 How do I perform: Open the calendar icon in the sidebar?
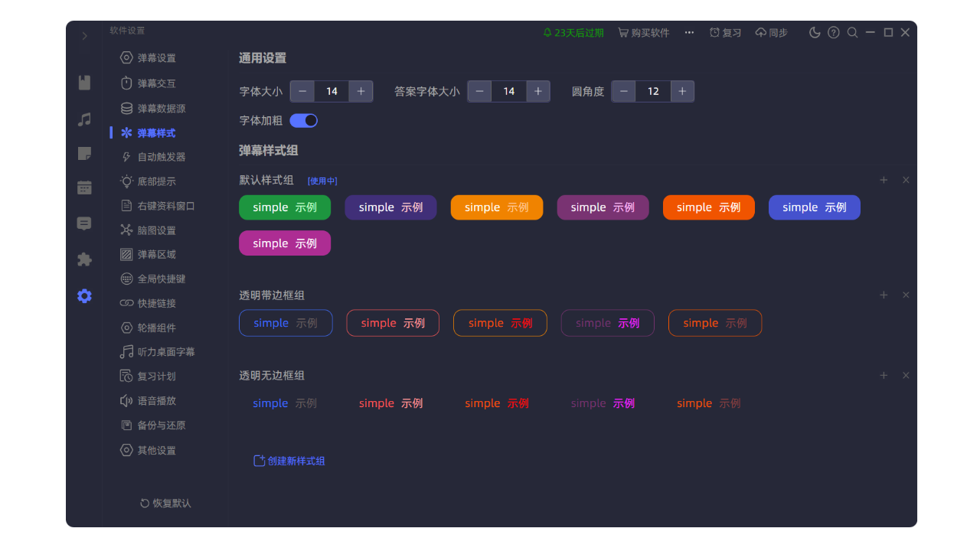pos(84,188)
